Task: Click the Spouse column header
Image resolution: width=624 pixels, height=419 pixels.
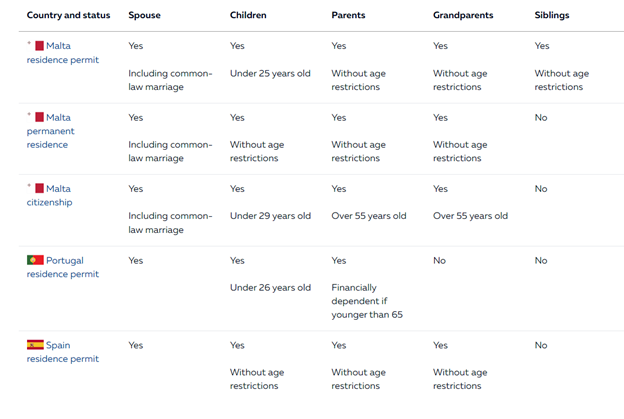Action: pos(144,15)
